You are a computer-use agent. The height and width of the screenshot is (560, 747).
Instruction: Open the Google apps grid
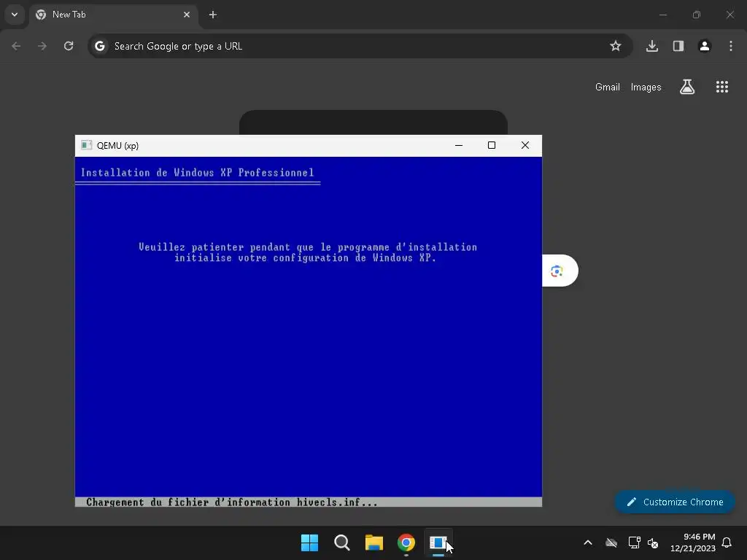pyautogui.click(x=722, y=87)
